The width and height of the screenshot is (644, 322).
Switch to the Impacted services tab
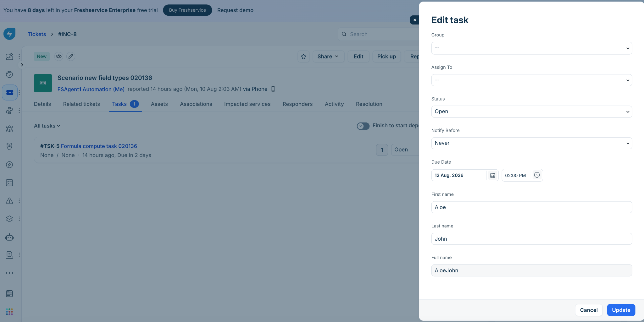pos(247,104)
